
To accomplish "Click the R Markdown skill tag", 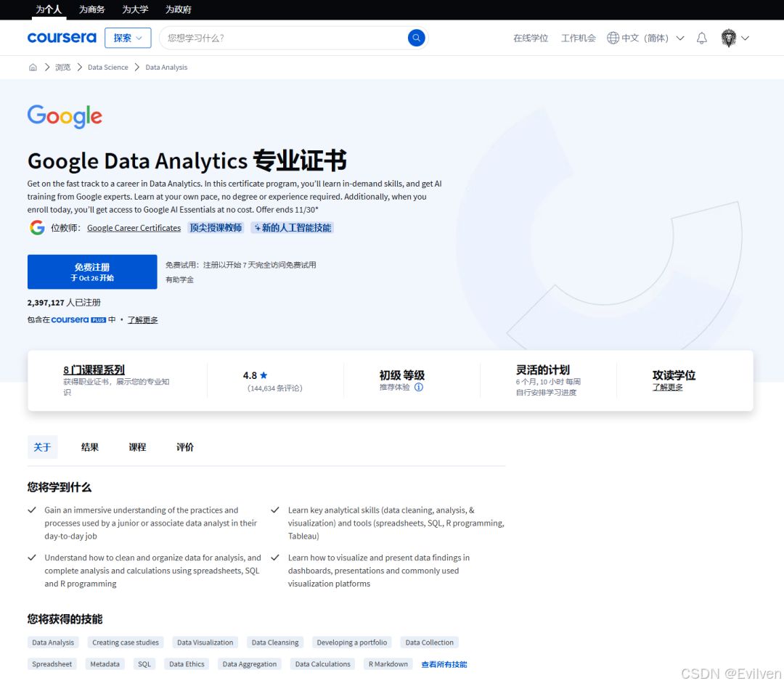I will coord(388,664).
